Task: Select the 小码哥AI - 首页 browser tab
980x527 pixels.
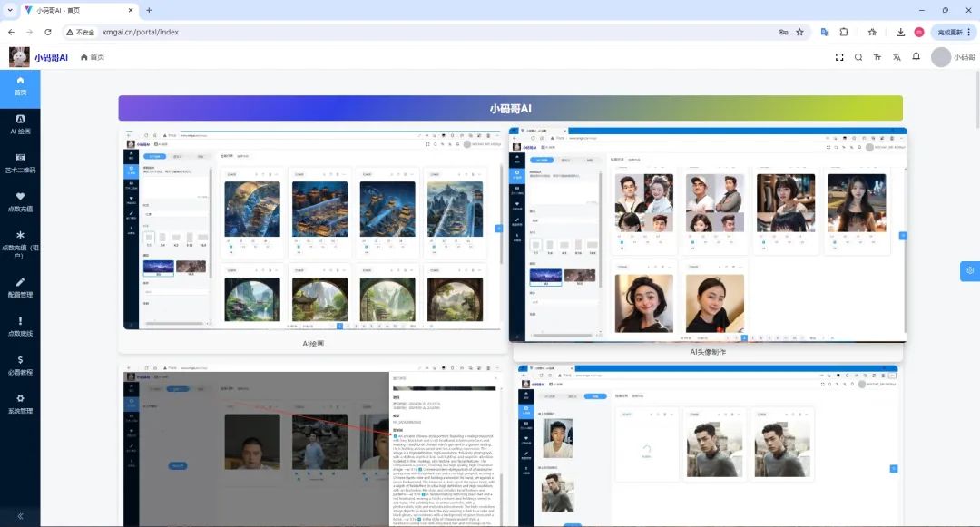Action: pos(78,10)
